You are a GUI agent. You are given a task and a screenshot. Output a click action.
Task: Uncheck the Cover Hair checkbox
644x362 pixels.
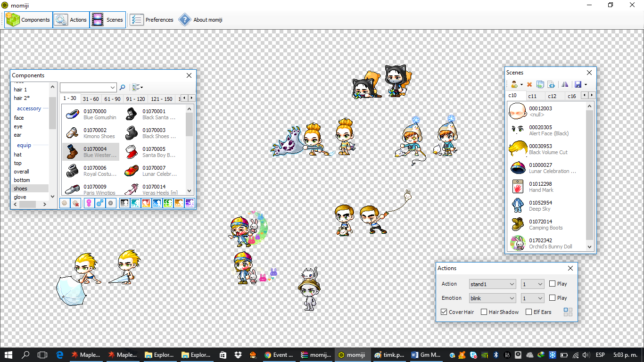coord(444,312)
